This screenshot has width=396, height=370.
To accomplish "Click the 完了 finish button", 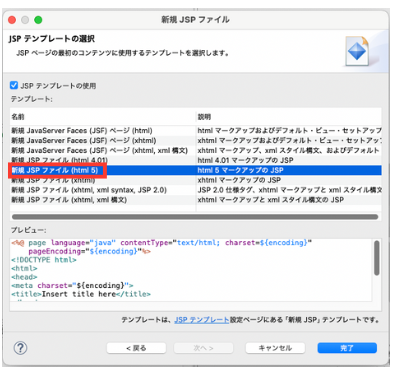I will click(x=347, y=348).
